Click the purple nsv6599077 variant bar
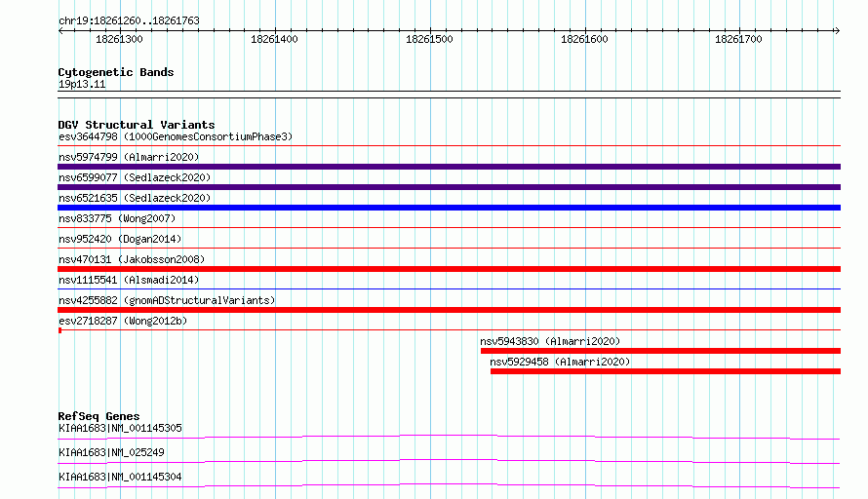The height and width of the screenshot is (499, 868). (449, 187)
